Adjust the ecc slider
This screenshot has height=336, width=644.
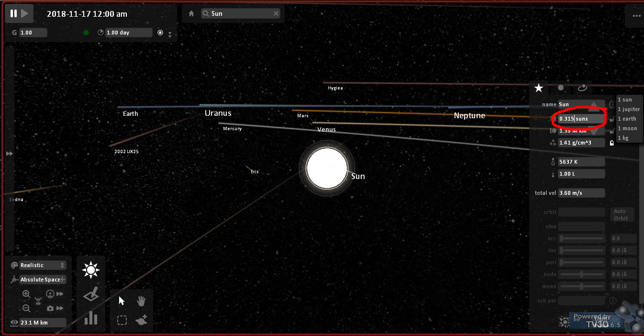click(582, 238)
